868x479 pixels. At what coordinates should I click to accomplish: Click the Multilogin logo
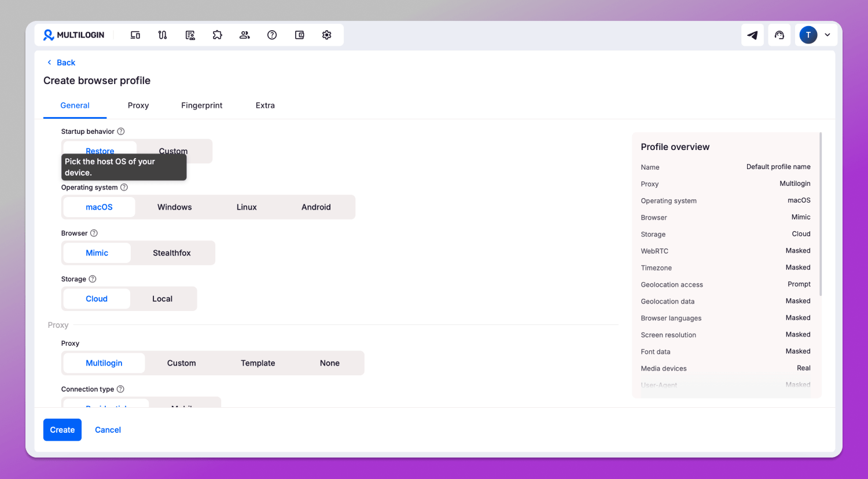pos(73,35)
